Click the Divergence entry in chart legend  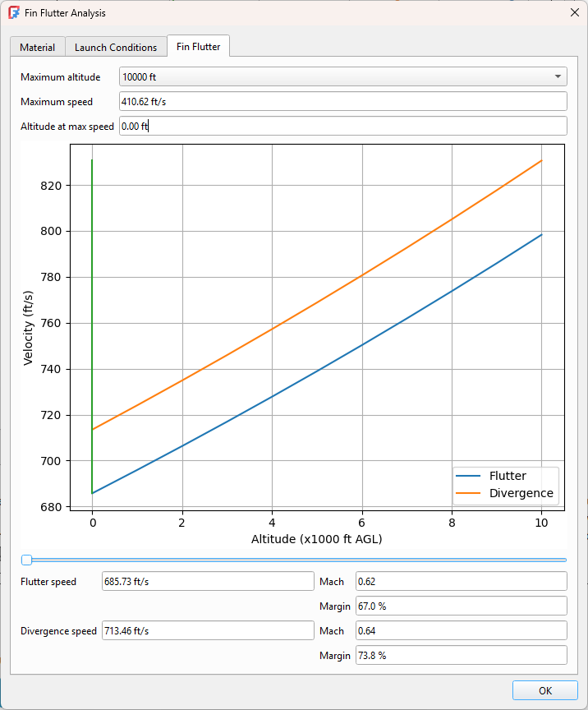coord(521,494)
